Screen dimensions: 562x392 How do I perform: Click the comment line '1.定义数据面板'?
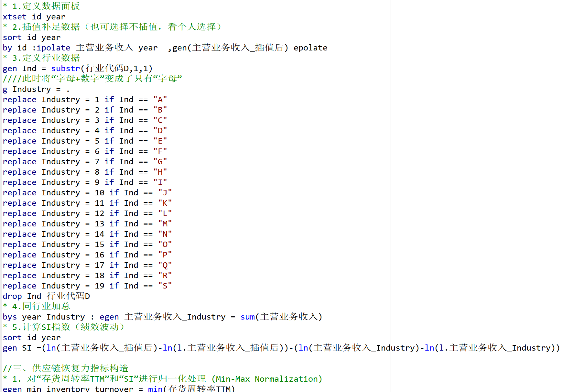tap(46, 6)
